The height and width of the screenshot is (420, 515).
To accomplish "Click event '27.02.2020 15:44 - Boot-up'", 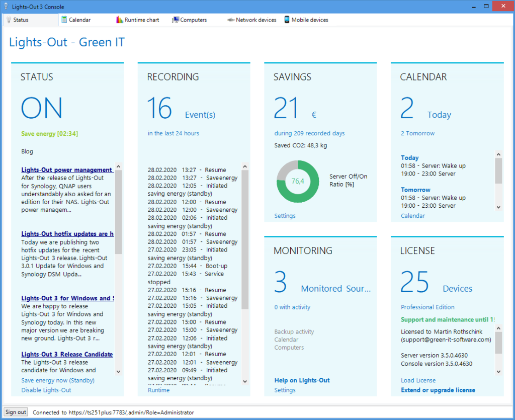I will [188, 266].
